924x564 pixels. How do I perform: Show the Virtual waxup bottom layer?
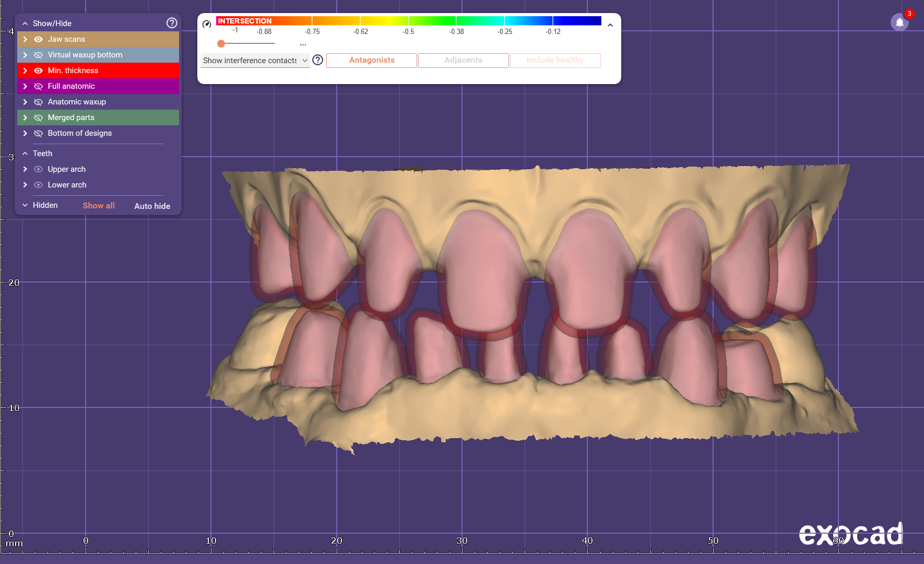click(x=38, y=55)
